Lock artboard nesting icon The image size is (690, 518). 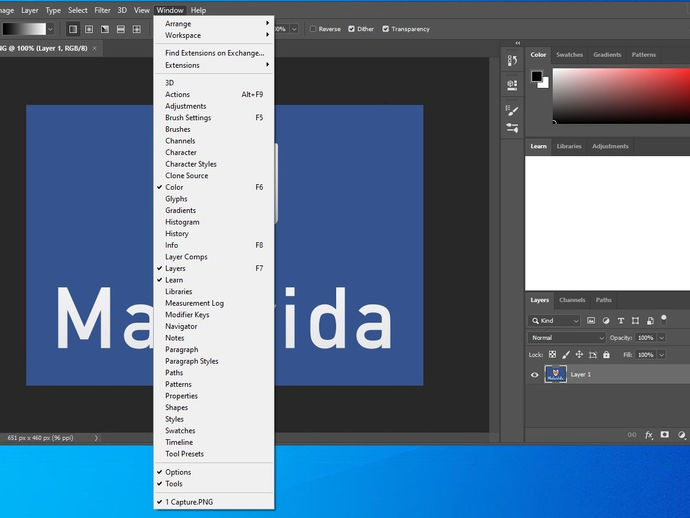[x=593, y=354]
